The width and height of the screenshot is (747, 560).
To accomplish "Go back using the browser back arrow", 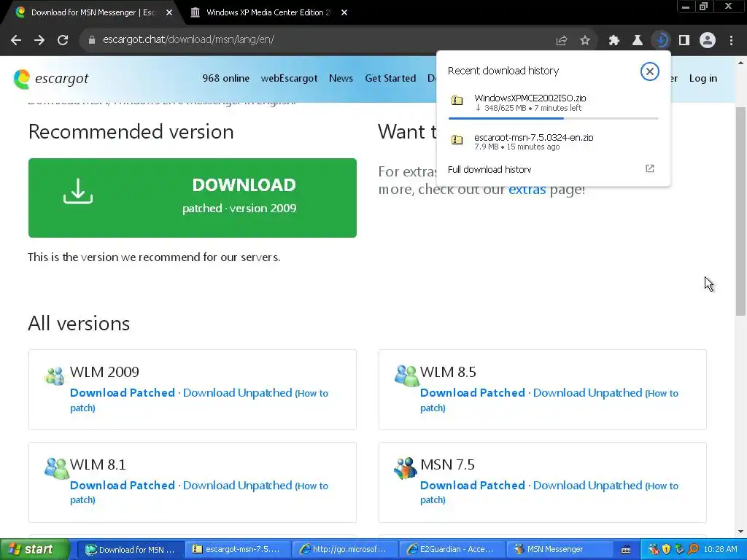I will click(x=16, y=40).
